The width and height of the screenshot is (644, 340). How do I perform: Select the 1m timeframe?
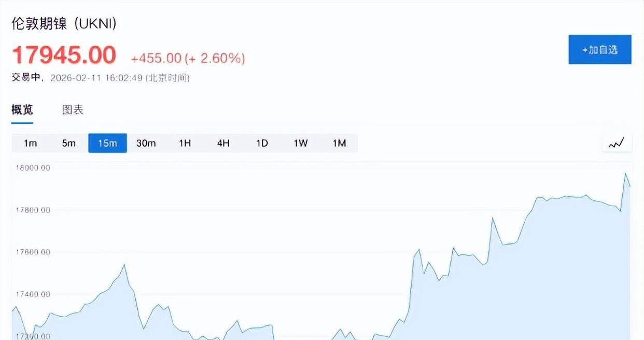pyautogui.click(x=31, y=143)
